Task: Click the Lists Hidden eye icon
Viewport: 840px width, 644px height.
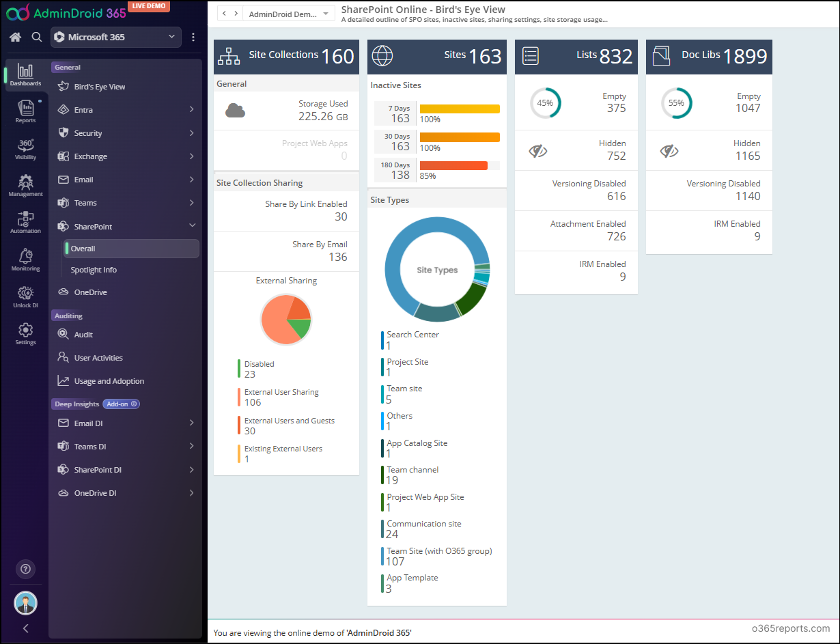Action: click(x=538, y=151)
